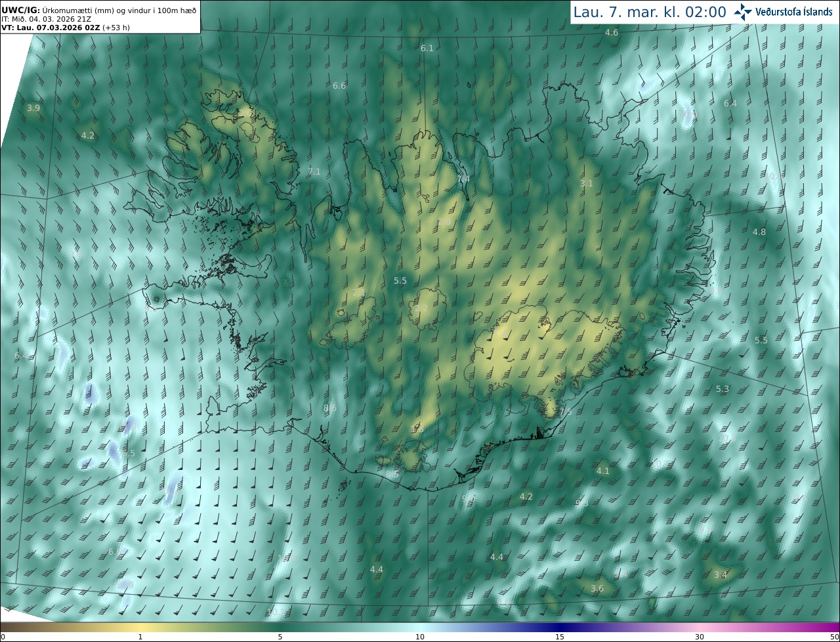Click the 'Lau. 7. mar. kl. 02:00' timestamp
This screenshot has height=642, width=840.
[x=650, y=12]
